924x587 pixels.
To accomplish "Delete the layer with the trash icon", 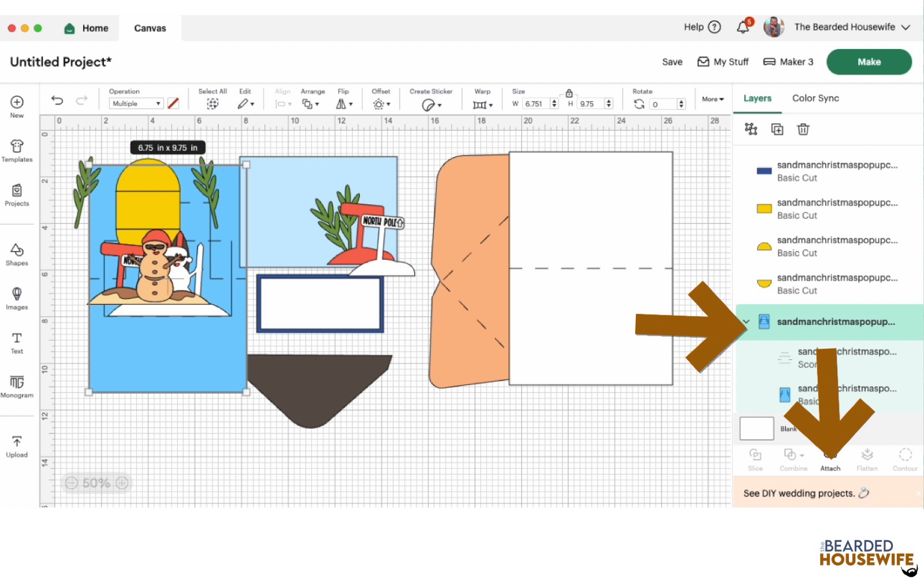I will pyautogui.click(x=803, y=129).
